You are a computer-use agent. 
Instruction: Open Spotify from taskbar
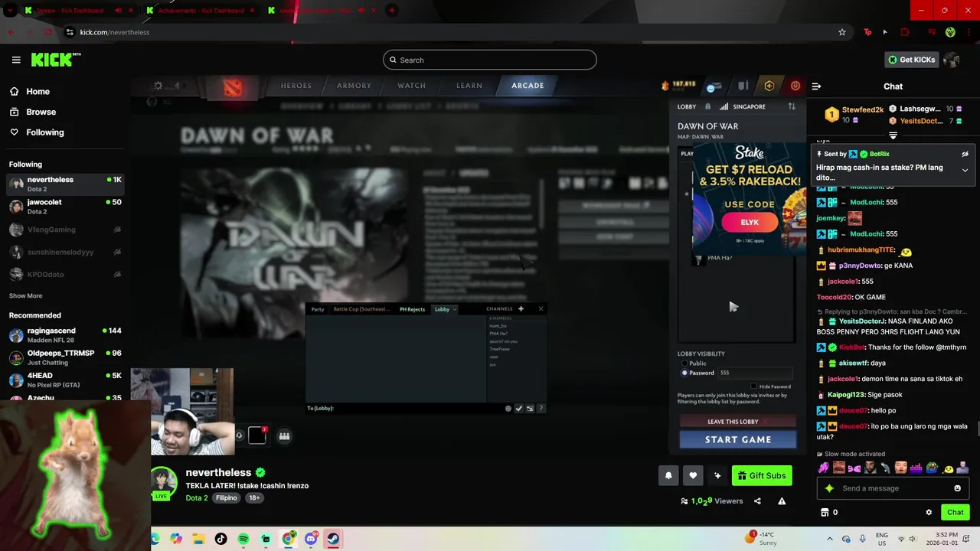point(243,539)
